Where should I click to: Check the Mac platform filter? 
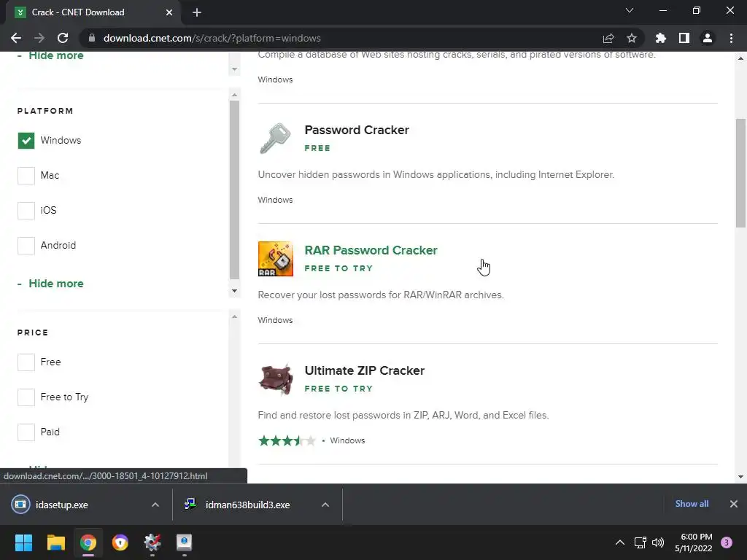26,175
